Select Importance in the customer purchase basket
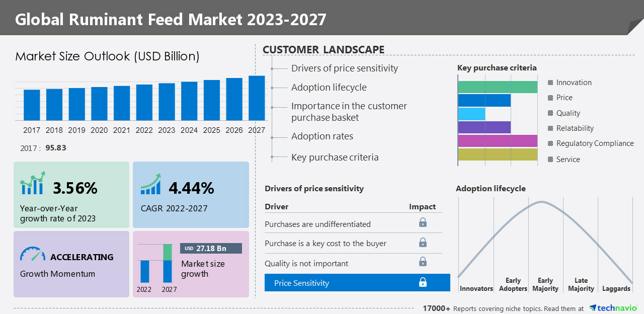The image size is (644, 314). click(x=349, y=112)
